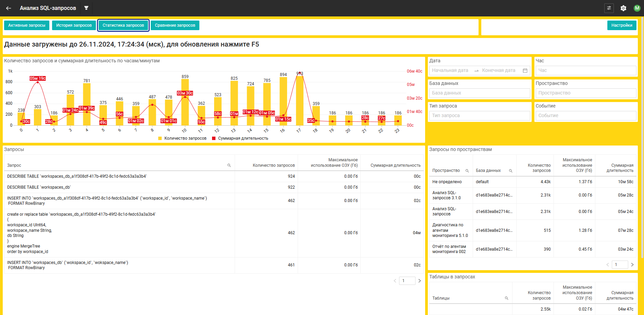This screenshot has height=315, width=644.
Task: Select row DESCRIBE TABLE `workspaces_db`
Action: (x=214, y=187)
